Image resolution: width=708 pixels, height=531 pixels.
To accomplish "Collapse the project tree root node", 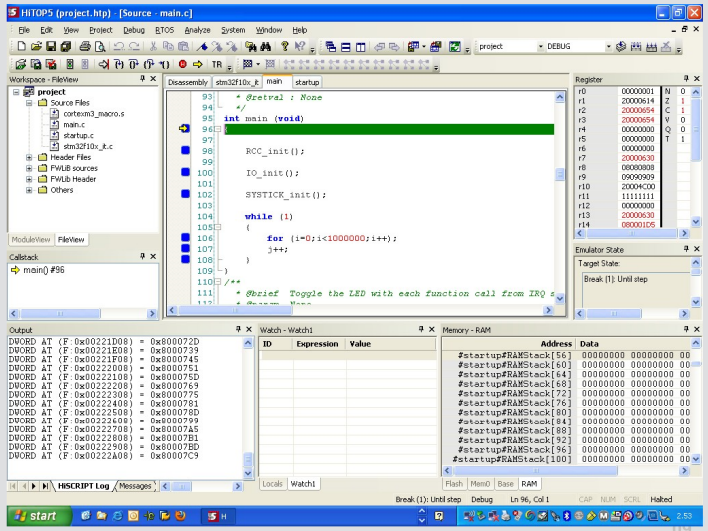I will [x=16, y=92].
